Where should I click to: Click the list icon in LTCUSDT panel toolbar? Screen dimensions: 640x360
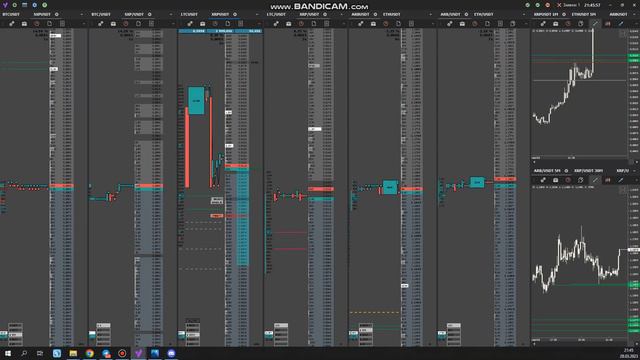point(240,24)
